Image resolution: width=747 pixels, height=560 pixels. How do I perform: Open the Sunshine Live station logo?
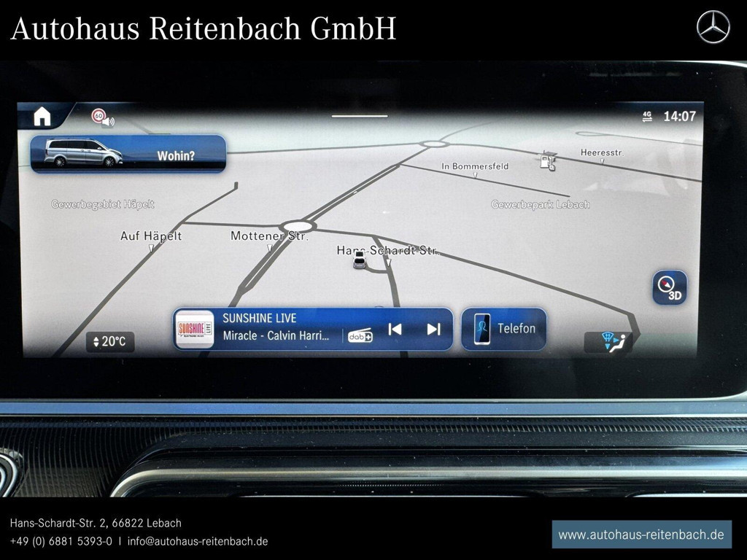(x=196, y=329)
